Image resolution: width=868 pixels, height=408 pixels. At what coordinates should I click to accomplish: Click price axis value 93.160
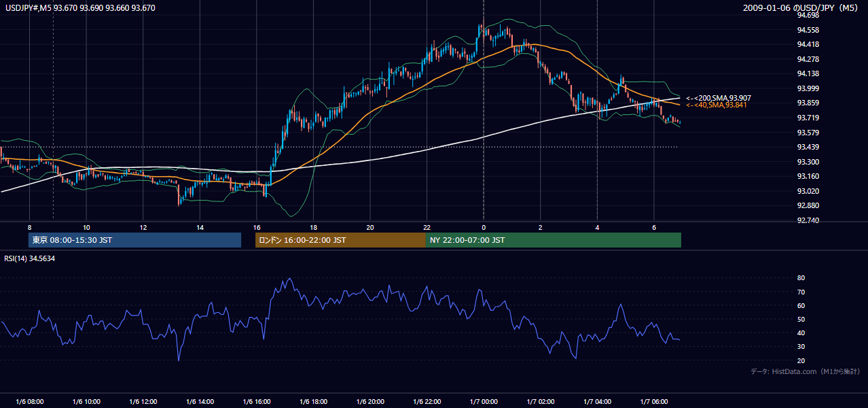coord(808,176)
